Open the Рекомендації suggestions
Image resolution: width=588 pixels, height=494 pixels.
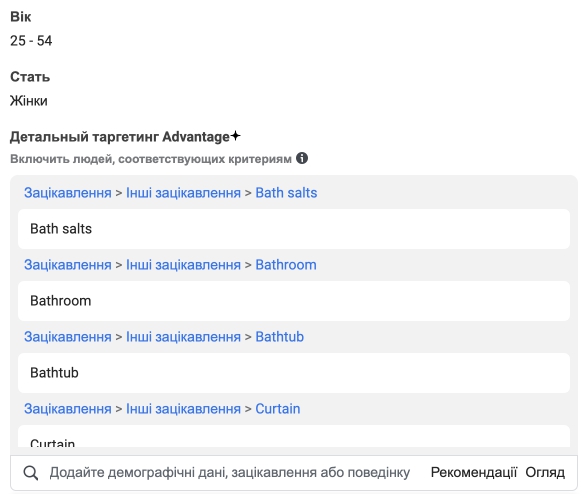point(474,473)
